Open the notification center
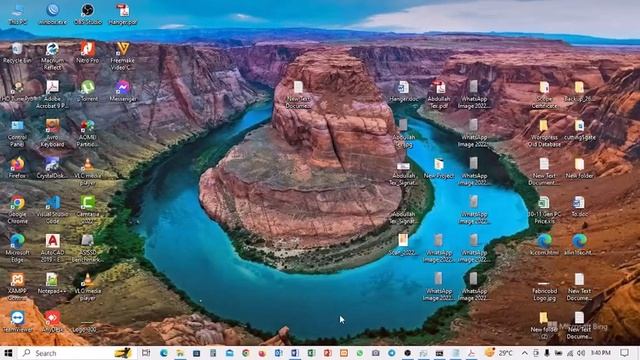 [624, 353]
